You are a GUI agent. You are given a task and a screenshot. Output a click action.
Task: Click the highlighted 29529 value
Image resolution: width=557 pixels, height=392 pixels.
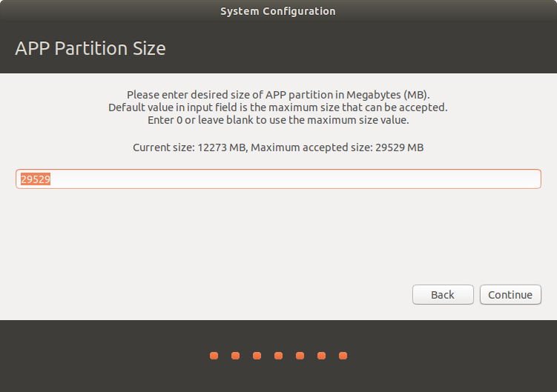coord(36,179)
